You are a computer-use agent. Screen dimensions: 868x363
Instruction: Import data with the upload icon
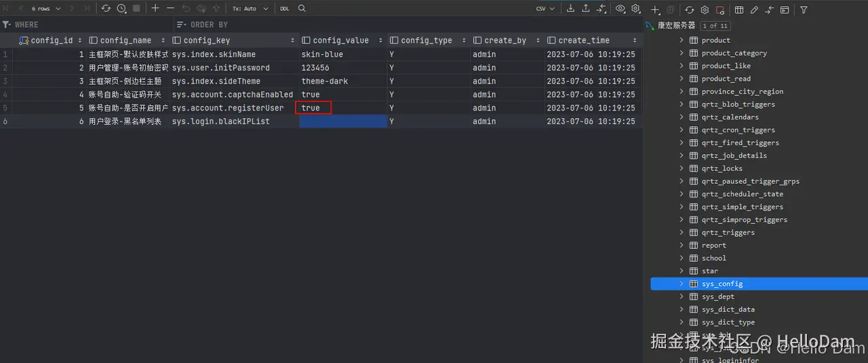586,9
